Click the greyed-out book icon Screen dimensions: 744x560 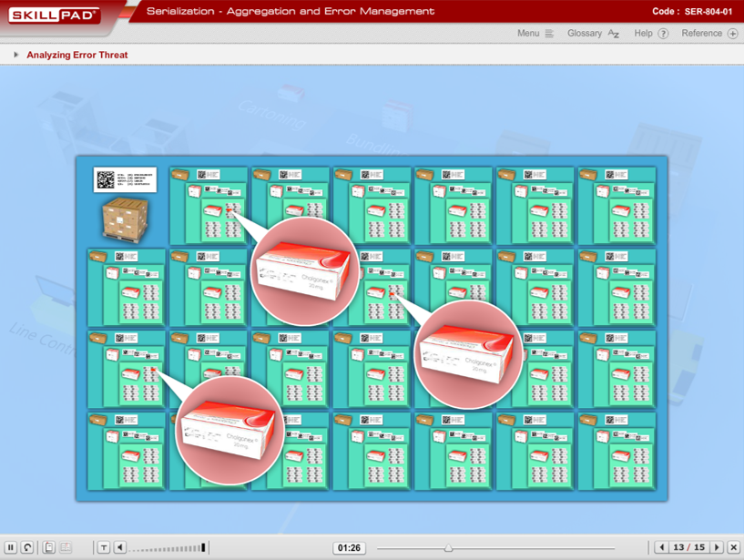66,547
